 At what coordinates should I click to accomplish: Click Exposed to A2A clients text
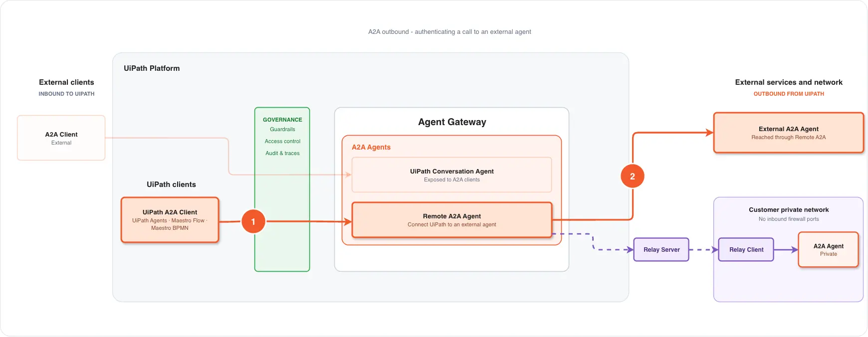tap(452, 179)
